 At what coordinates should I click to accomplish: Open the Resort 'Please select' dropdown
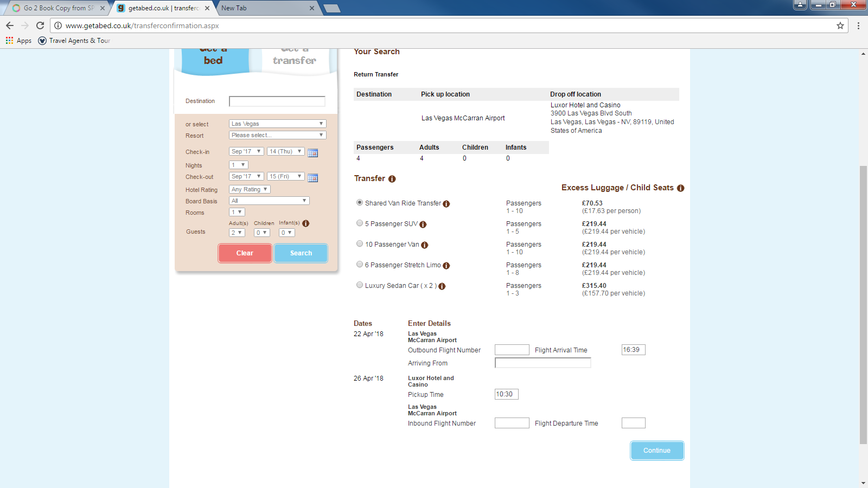tap(277, 135)
